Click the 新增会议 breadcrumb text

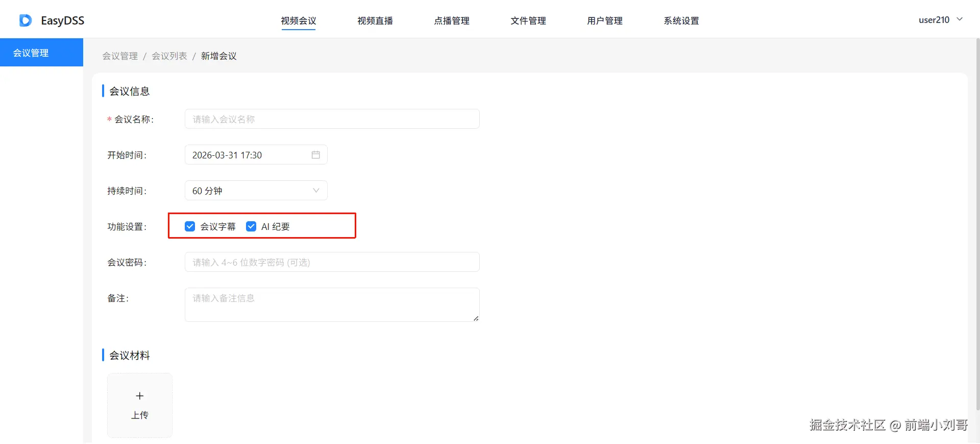(219, 56)
